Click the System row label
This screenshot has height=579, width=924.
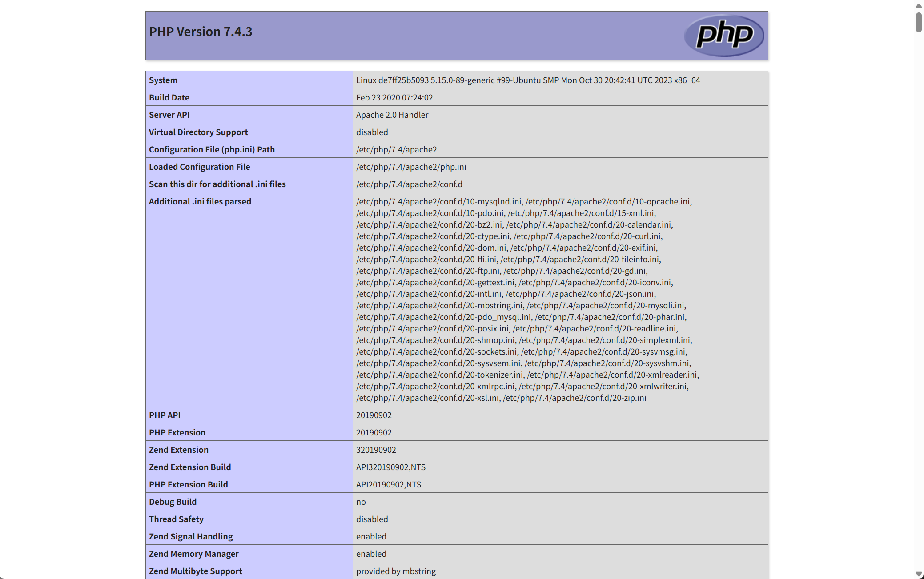click(x=163, y=80)
